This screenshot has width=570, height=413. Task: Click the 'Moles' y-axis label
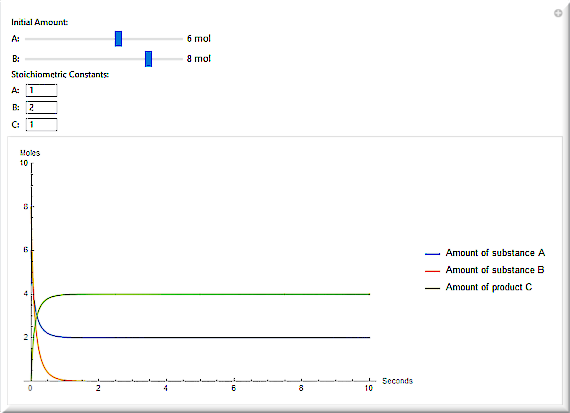pyautogui.click(x=30, y=153)
